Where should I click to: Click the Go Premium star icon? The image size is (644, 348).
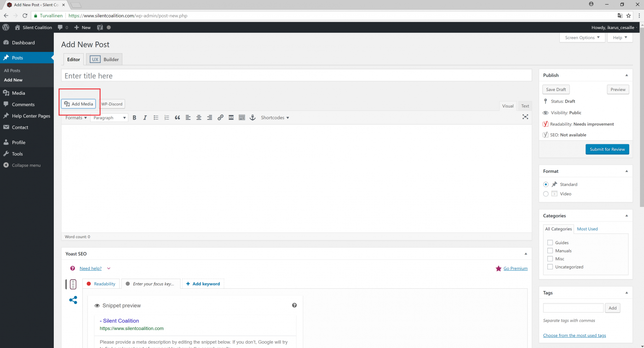(498, 268)
